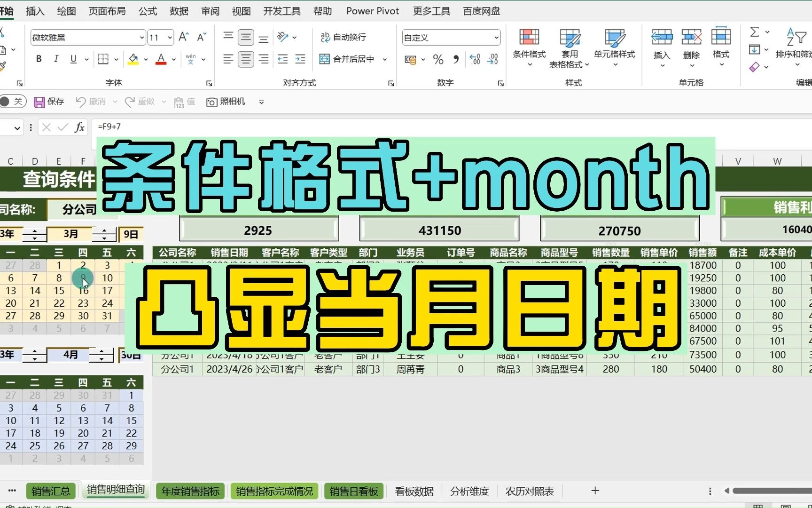Increase font size with large A
Viewport: 812px width, 508px height.
point(184,37)
